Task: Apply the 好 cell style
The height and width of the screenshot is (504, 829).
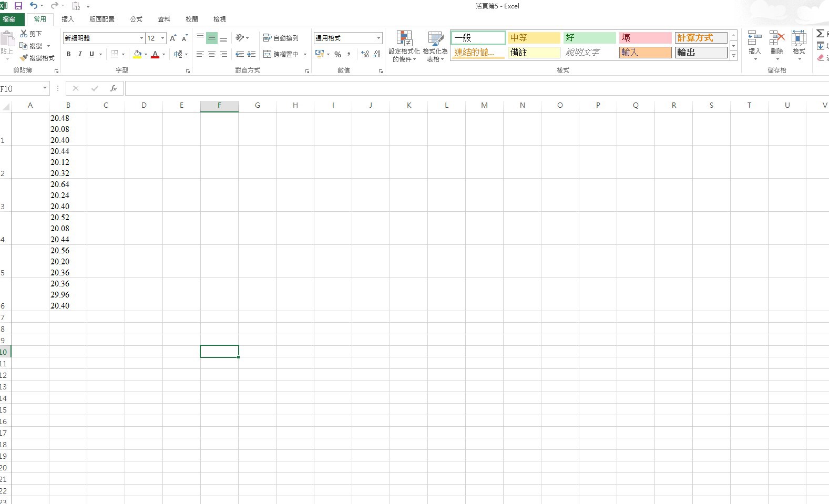Action: point(590,38)
